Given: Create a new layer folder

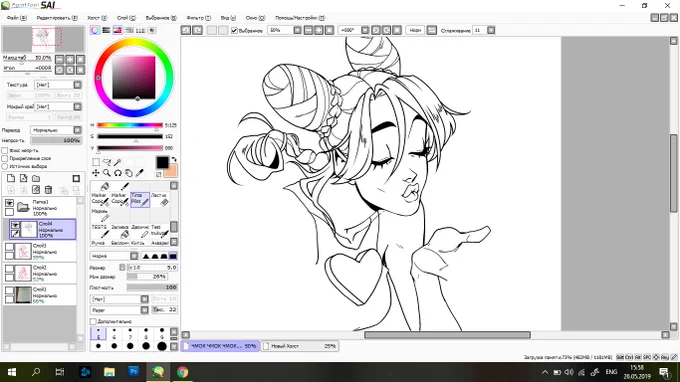Looking at the screenshot, I should [x=36, y=178].
